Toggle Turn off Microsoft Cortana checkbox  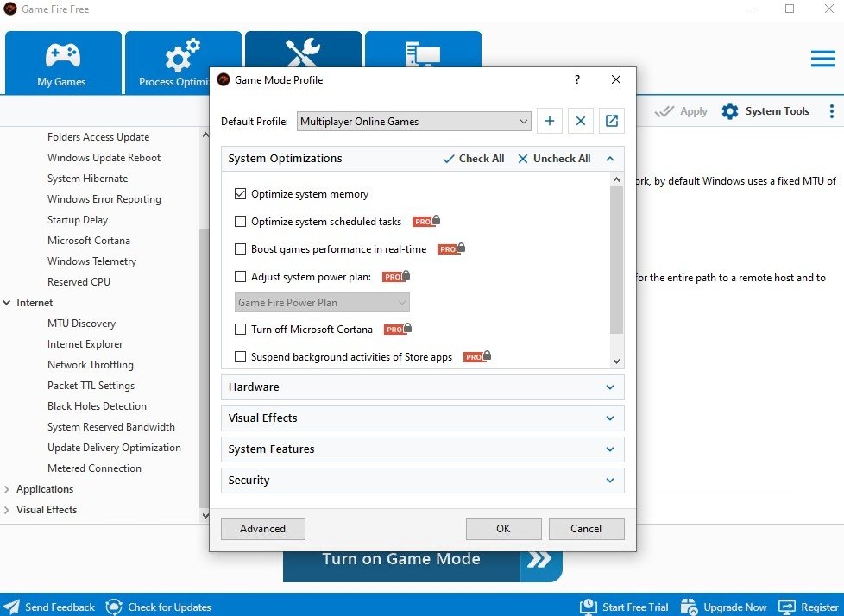(x=240, y=330)
